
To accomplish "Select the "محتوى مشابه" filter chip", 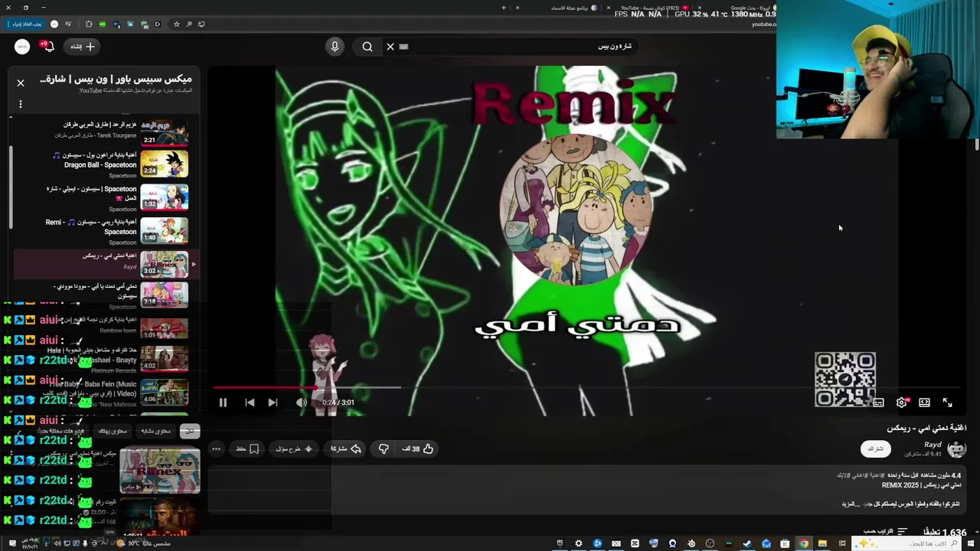I will pos(155,431).
